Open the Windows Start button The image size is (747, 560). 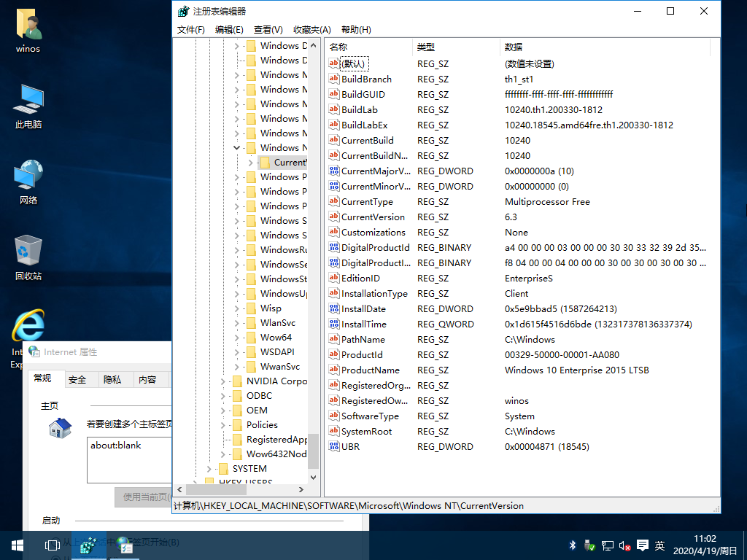[x=18, y=545]
